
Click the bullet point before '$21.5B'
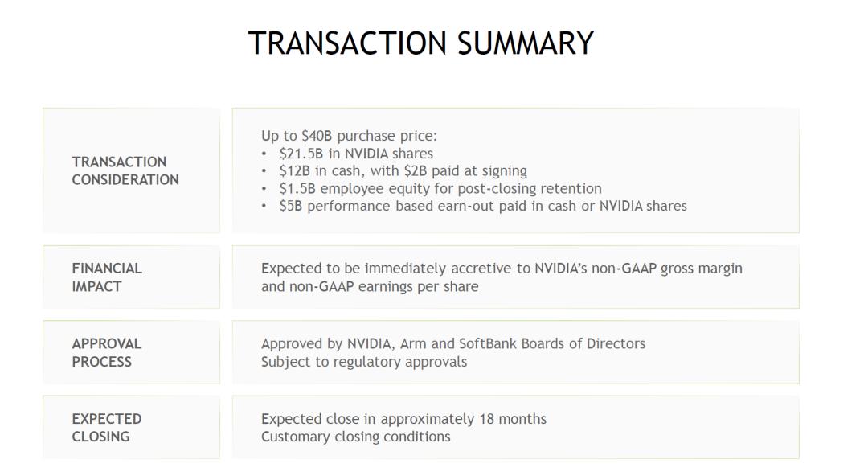[264, 154]
